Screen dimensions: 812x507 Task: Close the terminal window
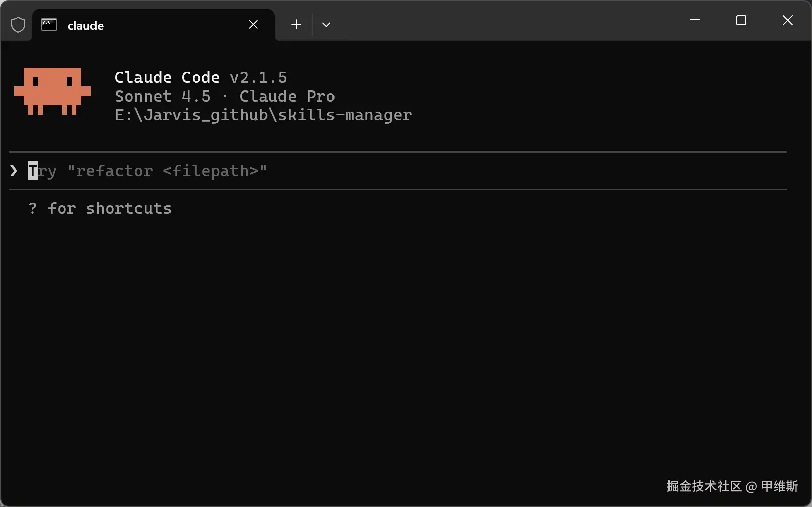787,20
